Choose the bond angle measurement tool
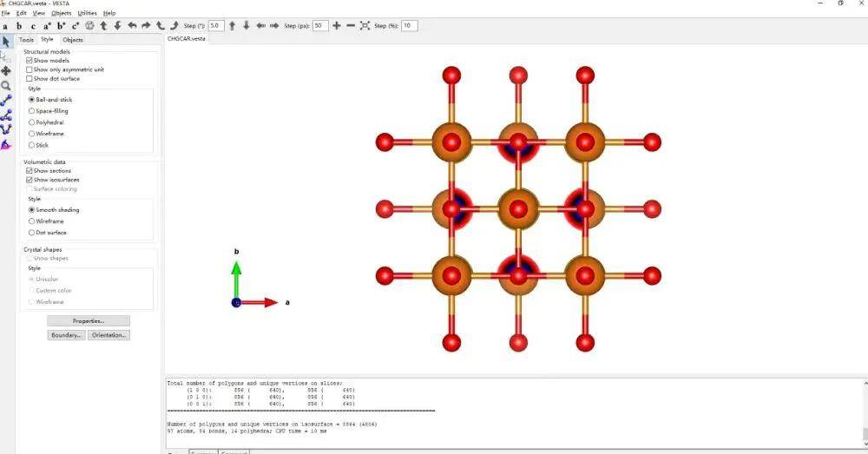Image resolution: width=868 pixels, height=454 pixels. coord(6,115)
